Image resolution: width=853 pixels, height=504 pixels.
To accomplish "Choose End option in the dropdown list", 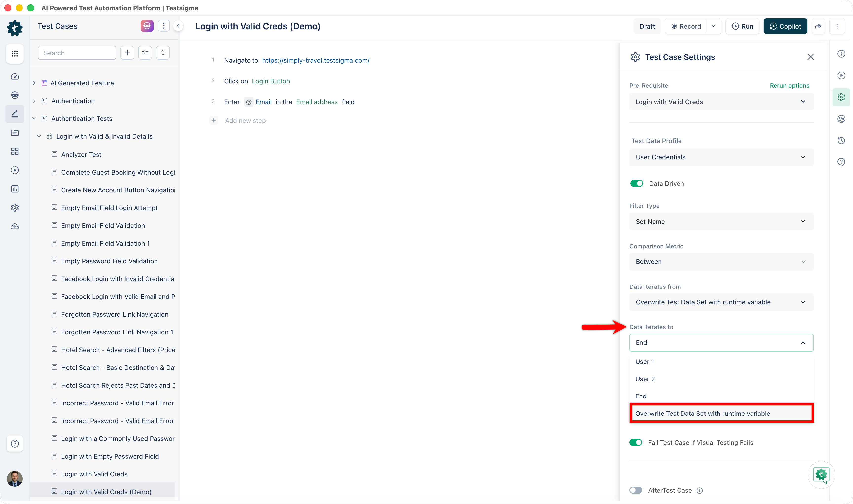I will click(721, 396).
